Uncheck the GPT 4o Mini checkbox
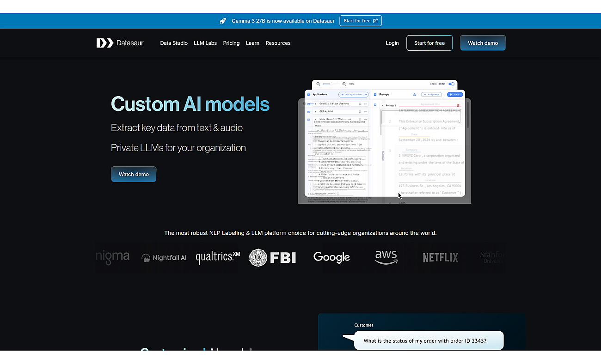This screenshot has width=601, height=364. pyautogui.click(x=308, y=112)
